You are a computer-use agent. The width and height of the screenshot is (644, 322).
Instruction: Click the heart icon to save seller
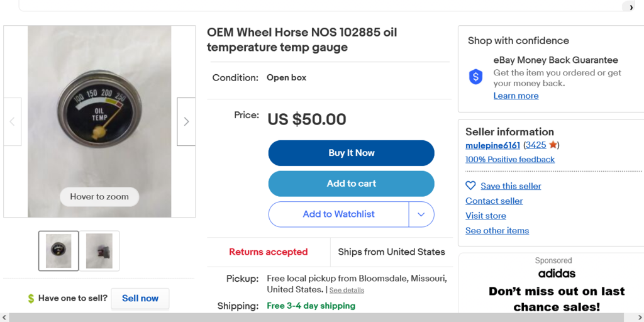[470, 186]
